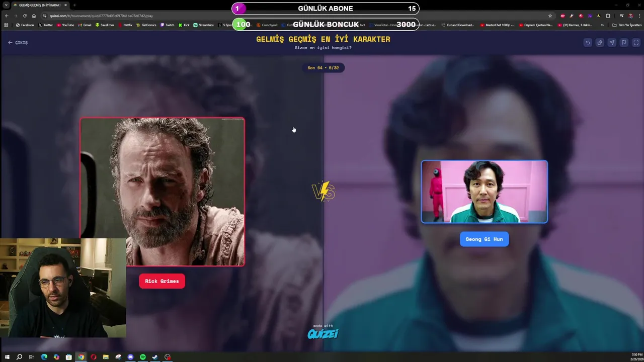Open the Cut and Download bookmark

457,25
